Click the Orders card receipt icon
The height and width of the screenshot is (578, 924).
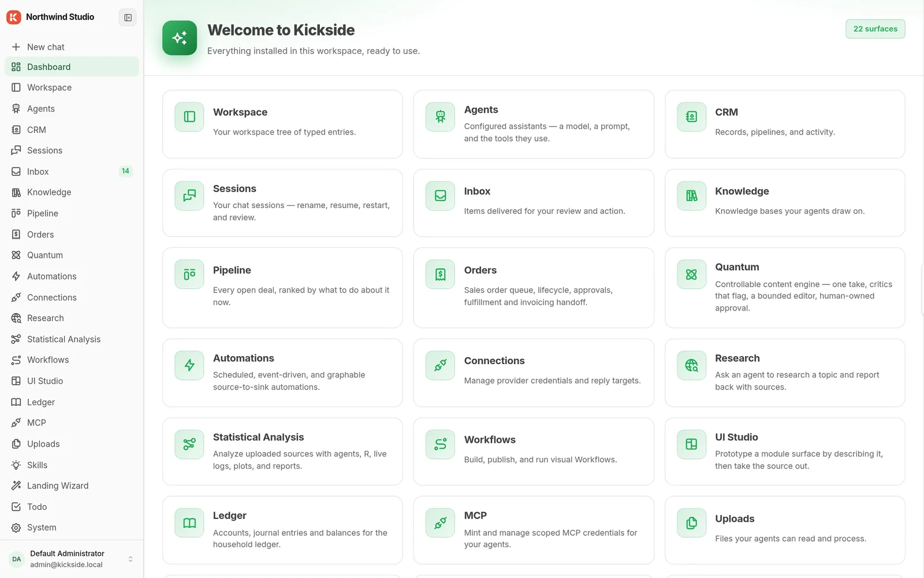pyautogui.click(x=441, y=275)
